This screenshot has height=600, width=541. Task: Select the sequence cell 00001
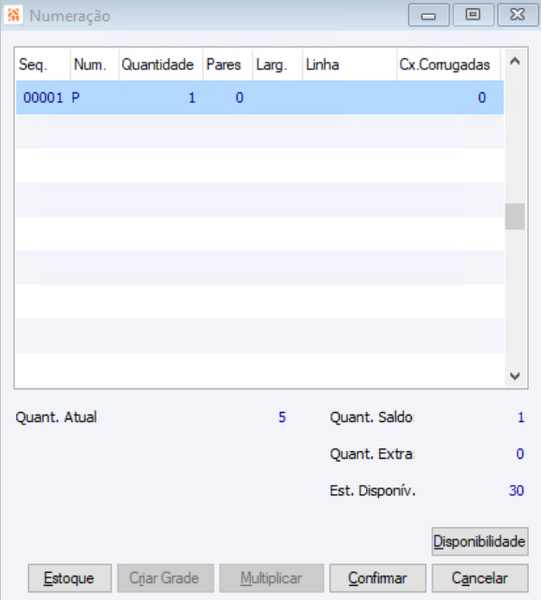point(43,98)
